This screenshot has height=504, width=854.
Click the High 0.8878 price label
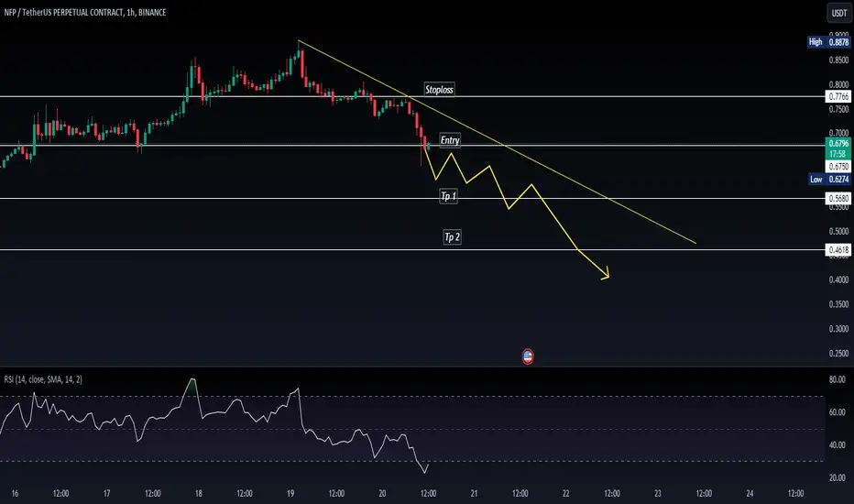(828, 42)
